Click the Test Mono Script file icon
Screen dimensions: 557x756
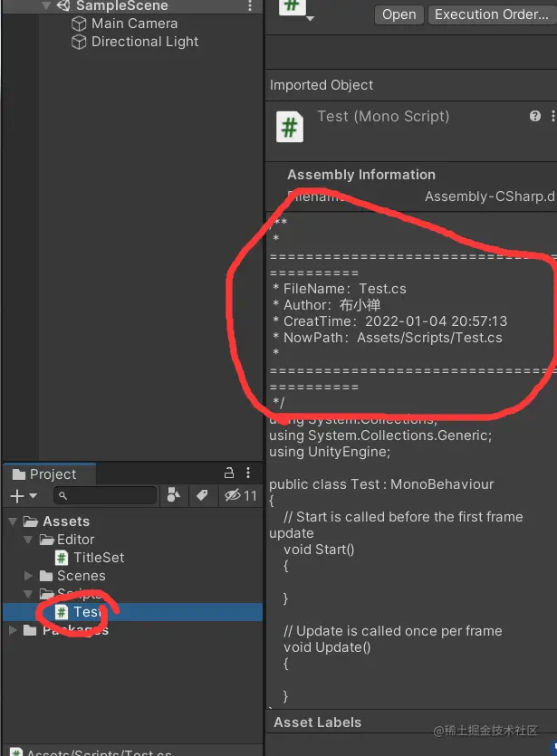click(289, 127)
